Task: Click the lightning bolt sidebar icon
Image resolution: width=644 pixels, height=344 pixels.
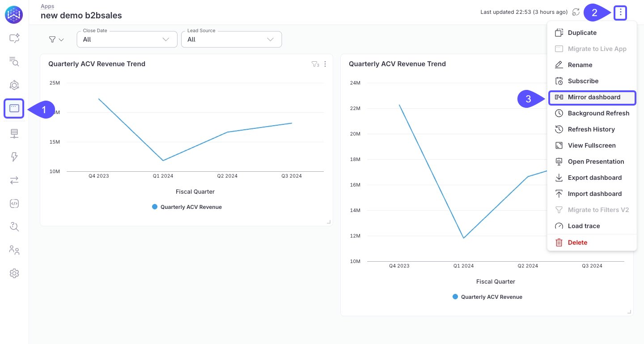Action: pyautogui.click(x=14, y=157)
